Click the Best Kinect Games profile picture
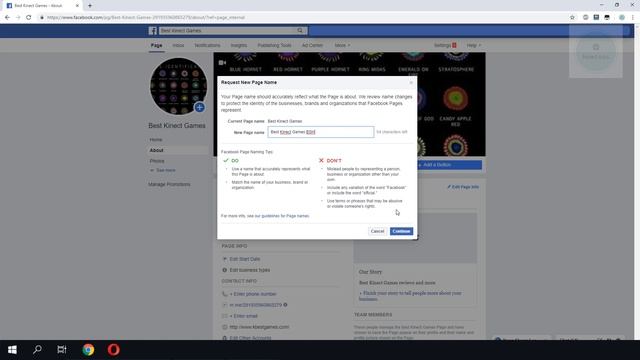This screenshot has height=360, width=640. [x=178, y=86]
